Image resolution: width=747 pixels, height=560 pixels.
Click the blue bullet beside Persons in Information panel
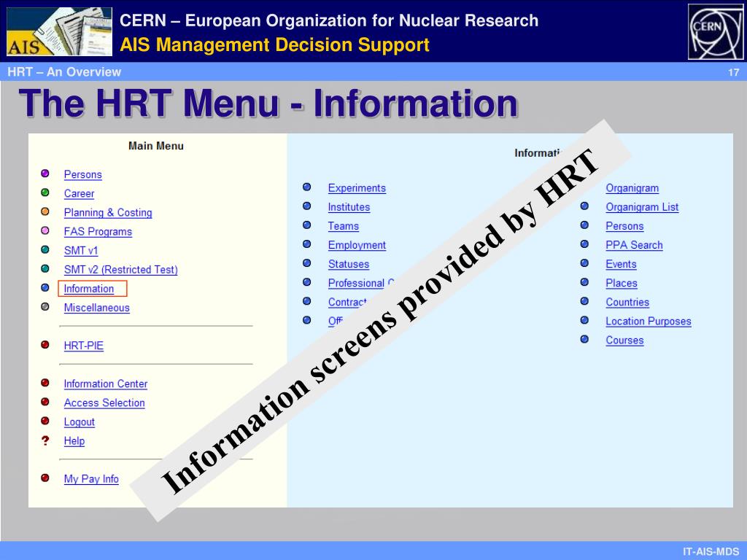click(x=584, y=225)
